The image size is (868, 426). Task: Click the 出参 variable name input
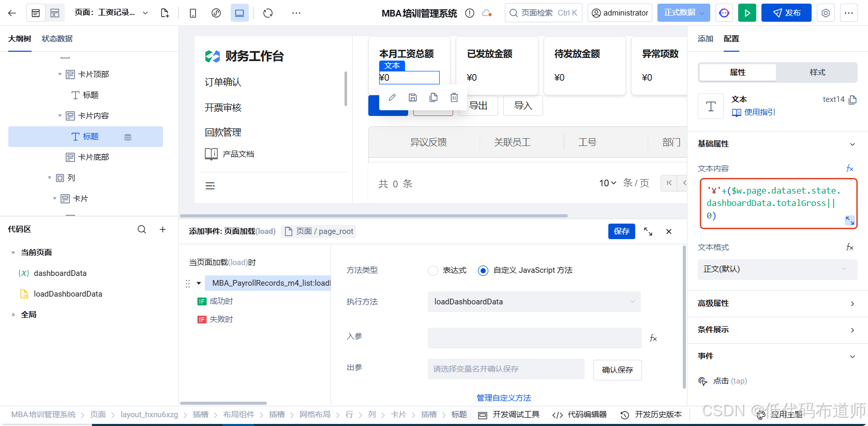point(506,369)
